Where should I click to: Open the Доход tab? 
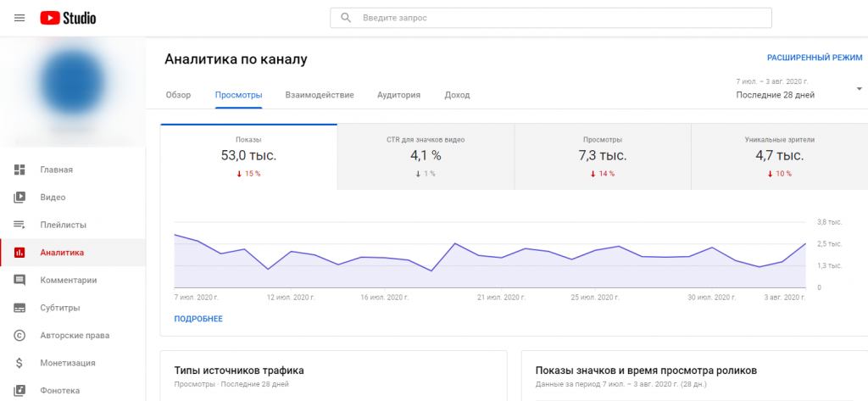pos(457,95)
